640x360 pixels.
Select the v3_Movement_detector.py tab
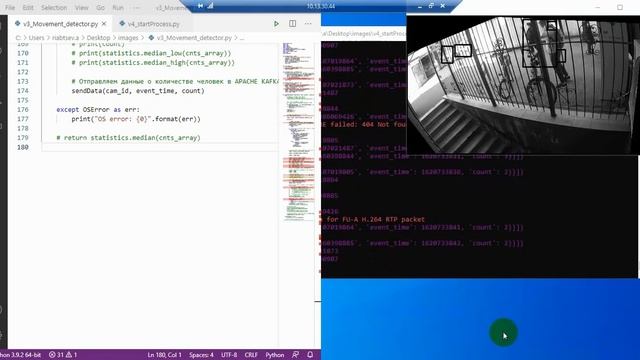click(60, 24)
